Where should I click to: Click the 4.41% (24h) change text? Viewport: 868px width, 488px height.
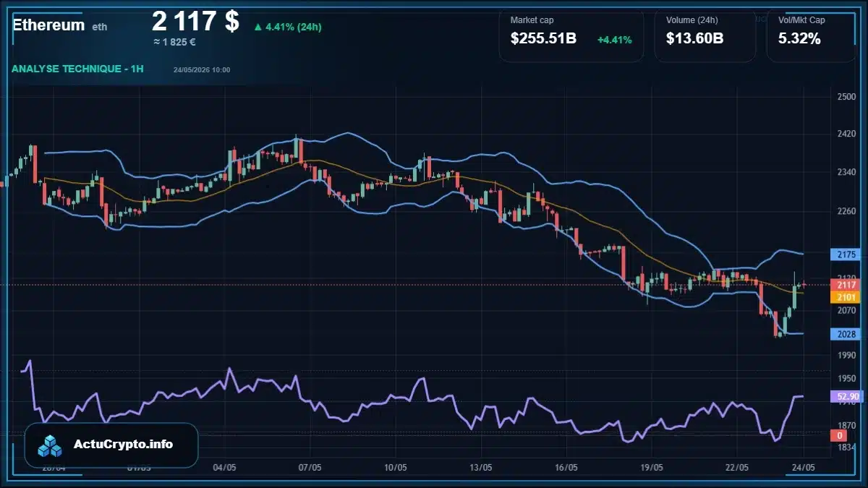tap(294, 27)
